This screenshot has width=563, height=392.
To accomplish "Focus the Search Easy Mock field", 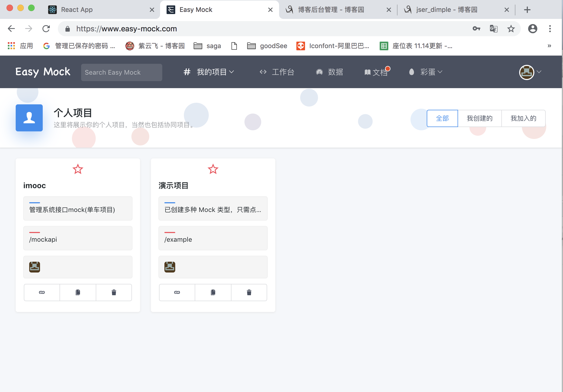I will 122,72.
